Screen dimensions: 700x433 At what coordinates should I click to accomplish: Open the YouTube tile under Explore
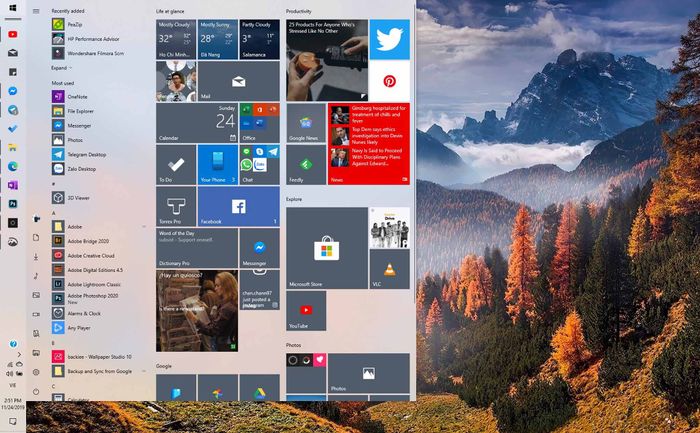pyautogui.click(x=306, y=310)
